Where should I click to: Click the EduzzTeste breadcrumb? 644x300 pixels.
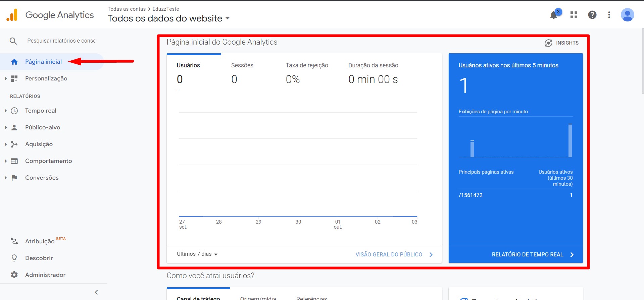point(166,9)
